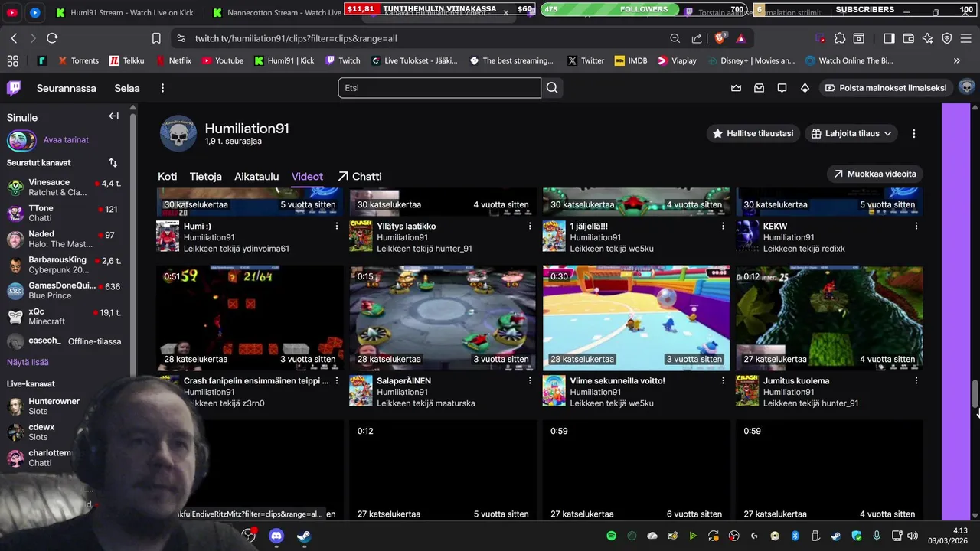Open the Twitch inbox notifications icon
The height and width of the screenshot is (551, 980).
[x=759, y=88]
